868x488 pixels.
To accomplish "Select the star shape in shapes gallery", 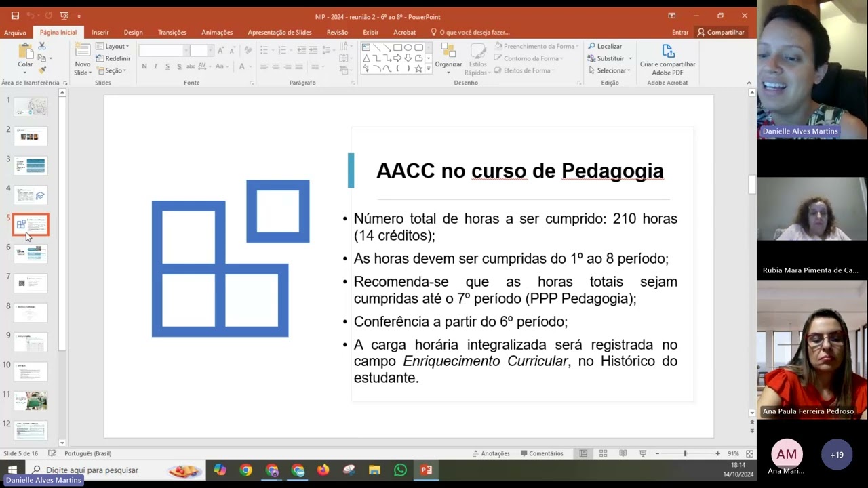I will coord(418,68).
